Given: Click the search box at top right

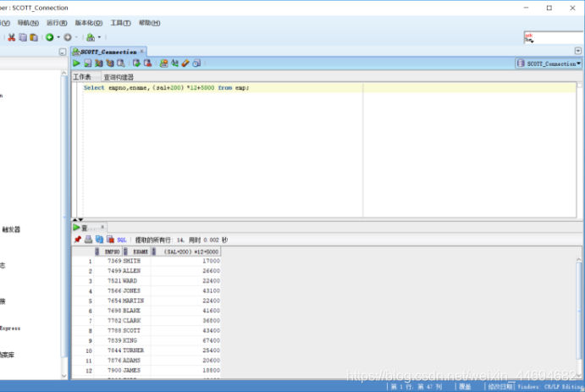Looking at the screenshot, I should tap(554, 37).
